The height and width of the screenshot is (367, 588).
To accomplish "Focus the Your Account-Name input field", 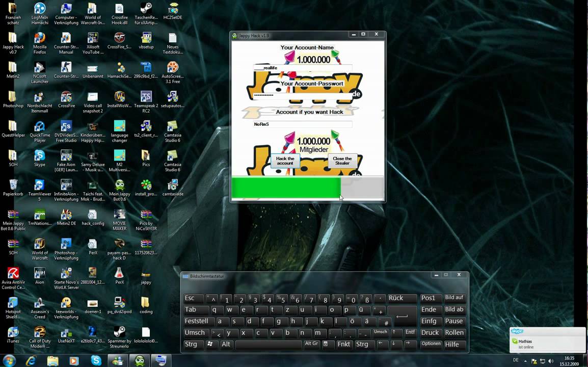I will coord(303,68).
